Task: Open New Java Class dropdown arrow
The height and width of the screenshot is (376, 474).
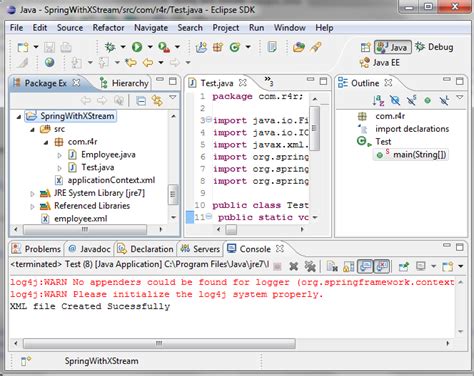Action: (248, 47)
